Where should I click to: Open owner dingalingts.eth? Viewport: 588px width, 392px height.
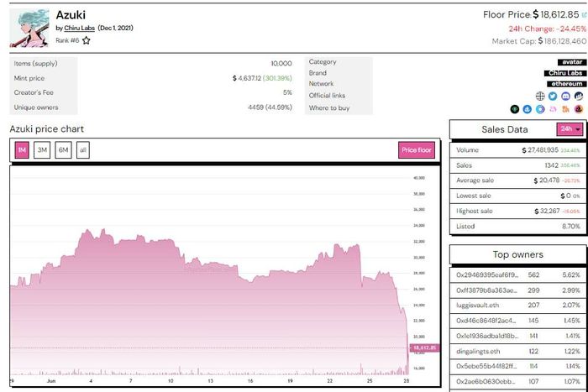click(x=478, y=351)
